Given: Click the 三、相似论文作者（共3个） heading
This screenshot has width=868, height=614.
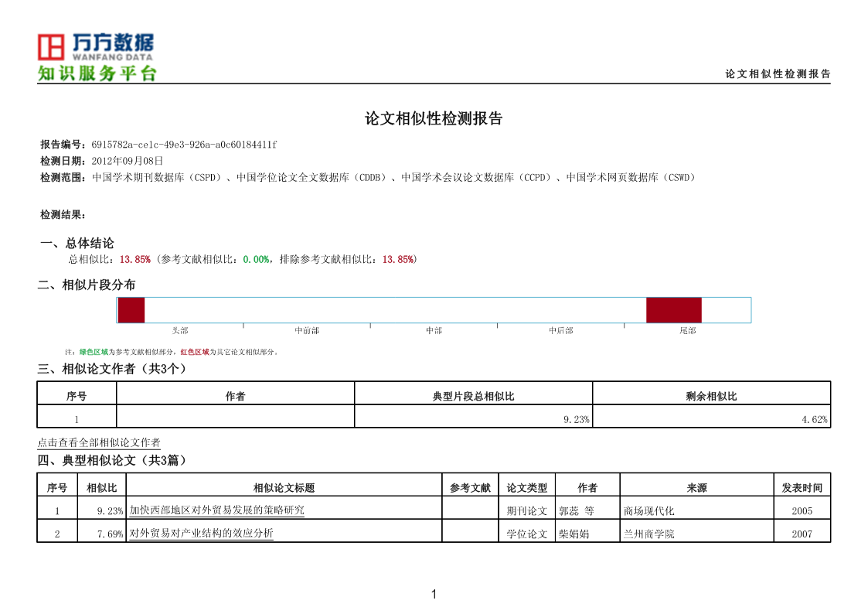Looking at the screenshot, I should pos(112,370).
